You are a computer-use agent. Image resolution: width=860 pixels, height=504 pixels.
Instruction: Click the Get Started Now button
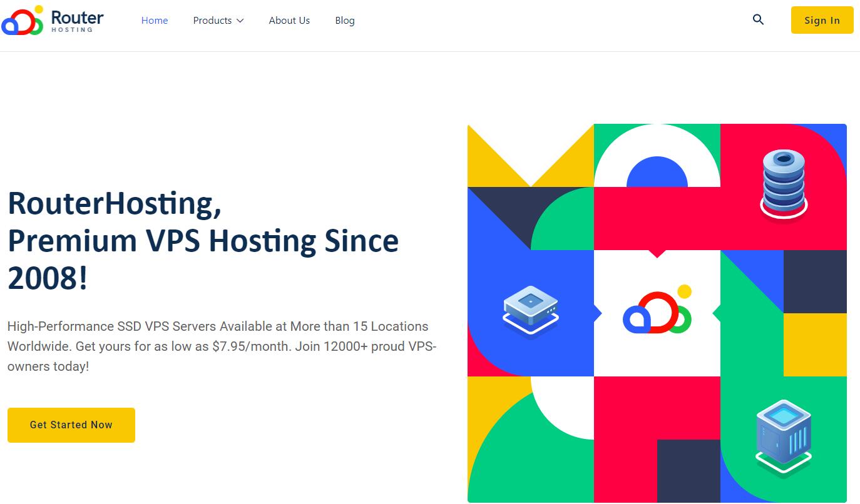click(71, 425)
